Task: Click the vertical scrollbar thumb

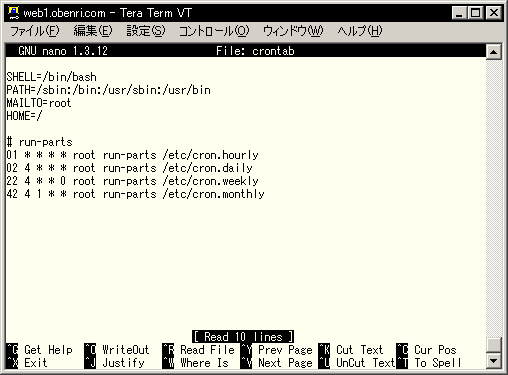Action: tap(494, 345)
